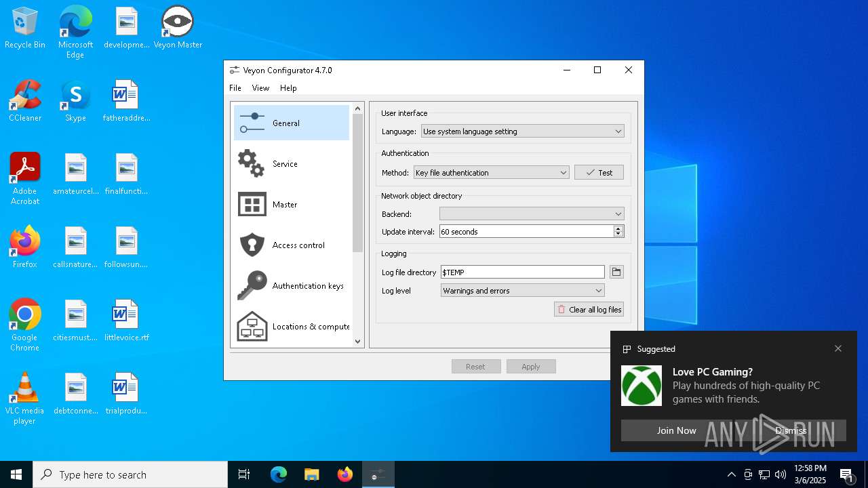Open Edge from the taskbar
868x488 pixels.
279,474
